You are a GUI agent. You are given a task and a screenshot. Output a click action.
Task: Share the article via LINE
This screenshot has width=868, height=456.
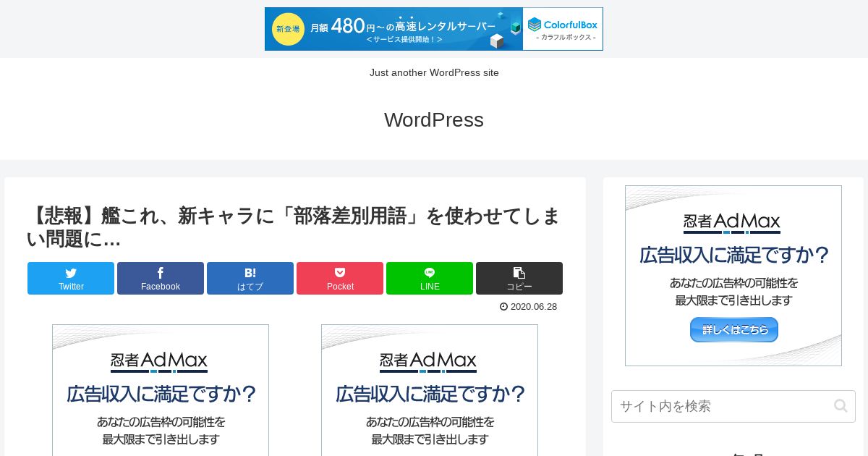coord(430,278)
